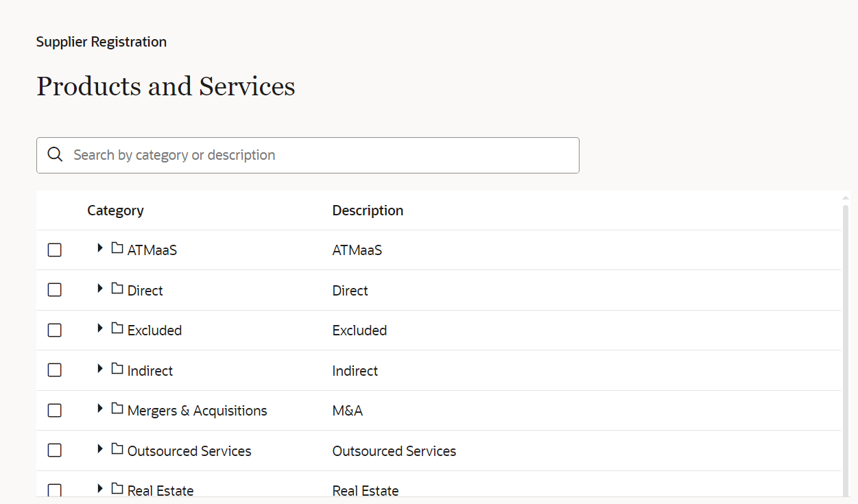Click the Outsourced Services category name
The width and height of the screenshot is (858, 504).
(x=189, y=451)
